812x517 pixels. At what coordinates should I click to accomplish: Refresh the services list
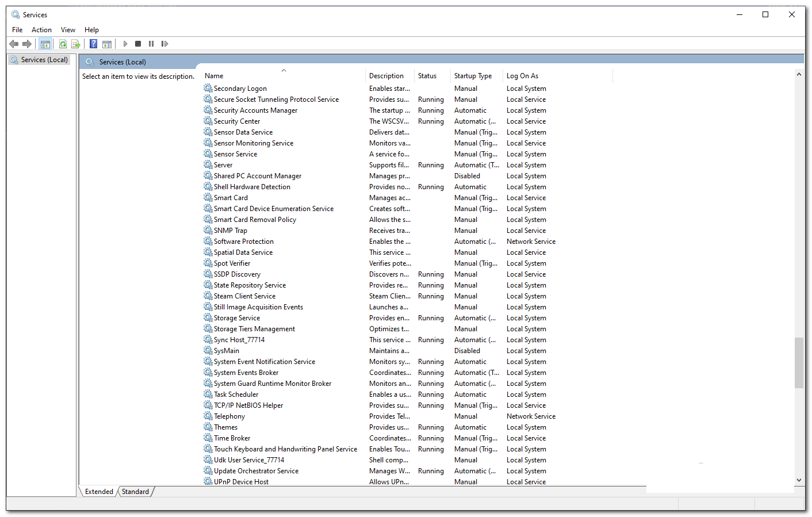[63, 44]
